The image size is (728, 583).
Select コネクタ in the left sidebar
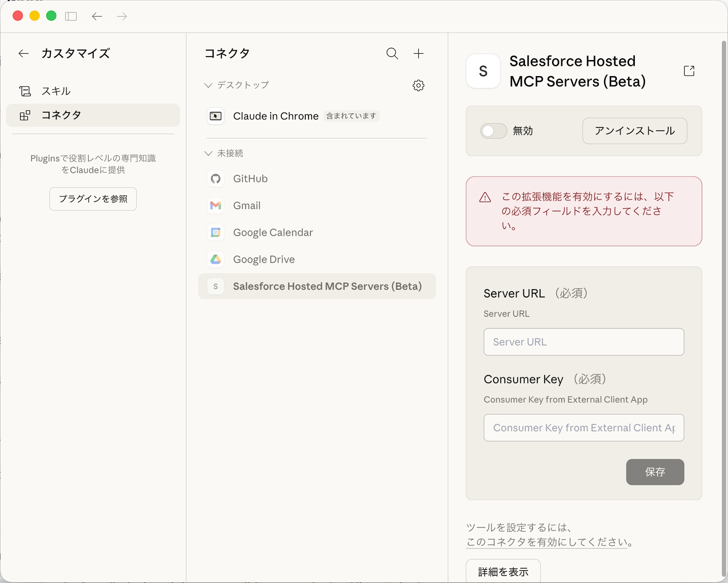[x=61, y=115]
